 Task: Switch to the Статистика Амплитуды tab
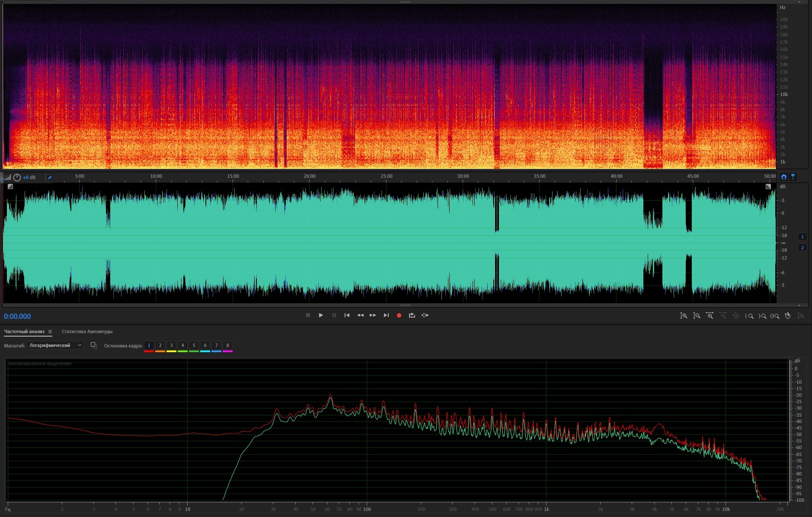coord(87,332)
